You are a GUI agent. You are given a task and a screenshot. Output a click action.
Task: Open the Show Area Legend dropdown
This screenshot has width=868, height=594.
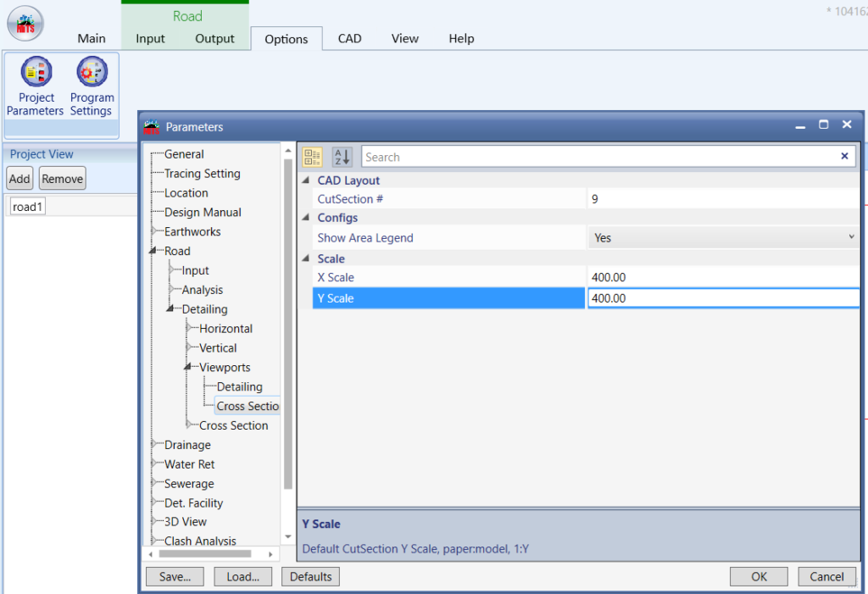(x=851, y=237)
